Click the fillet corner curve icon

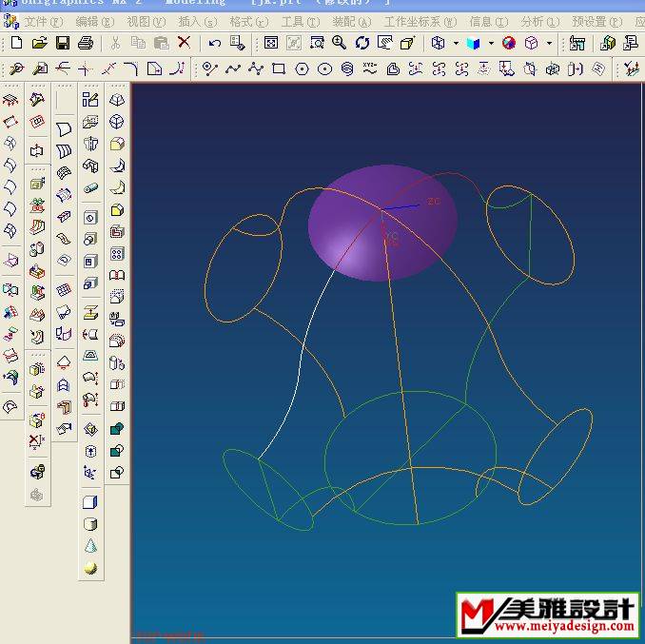(x=131, y=69)
